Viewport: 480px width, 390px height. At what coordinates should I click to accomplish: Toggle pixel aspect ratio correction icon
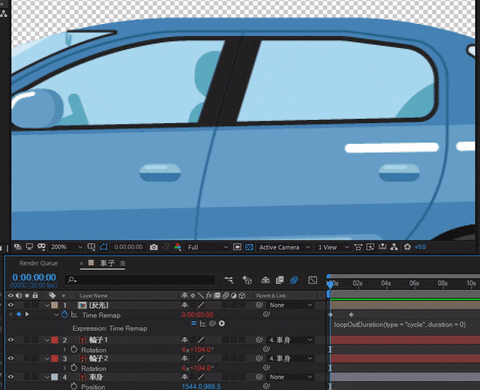(358, 247)
